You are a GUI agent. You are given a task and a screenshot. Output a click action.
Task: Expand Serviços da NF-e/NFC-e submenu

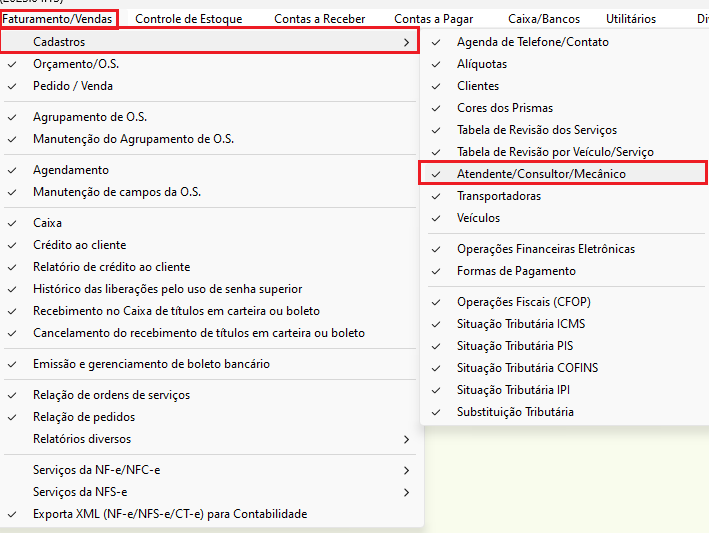click(x=405, y=470)
